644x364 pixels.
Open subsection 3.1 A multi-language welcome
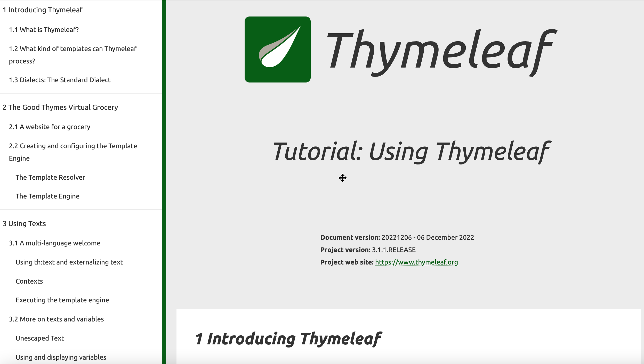click(54, 243)
